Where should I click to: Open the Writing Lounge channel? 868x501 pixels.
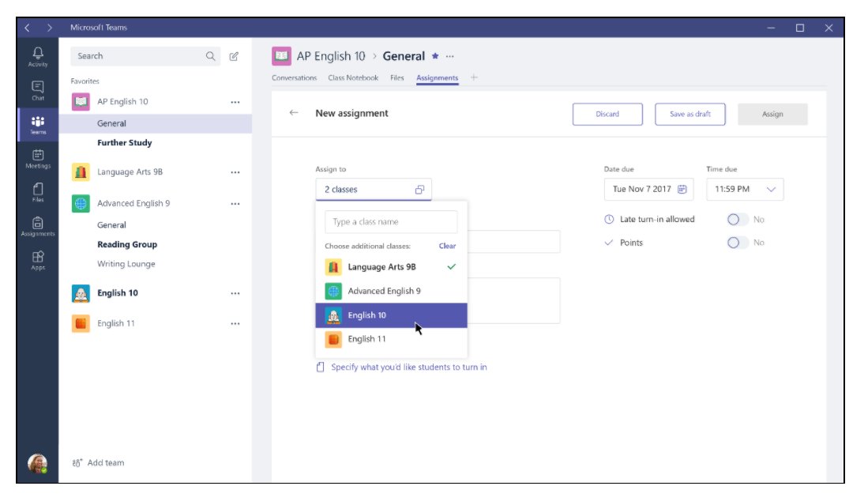[126, 263]
